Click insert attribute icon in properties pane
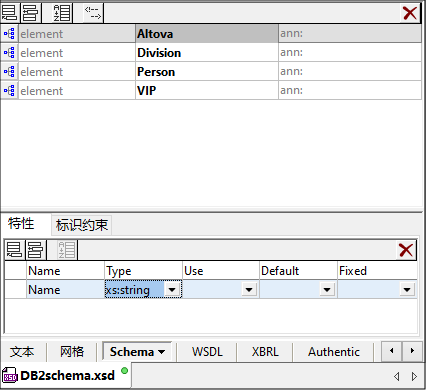This screenshot has width=426, height=390. click(35, 250)
